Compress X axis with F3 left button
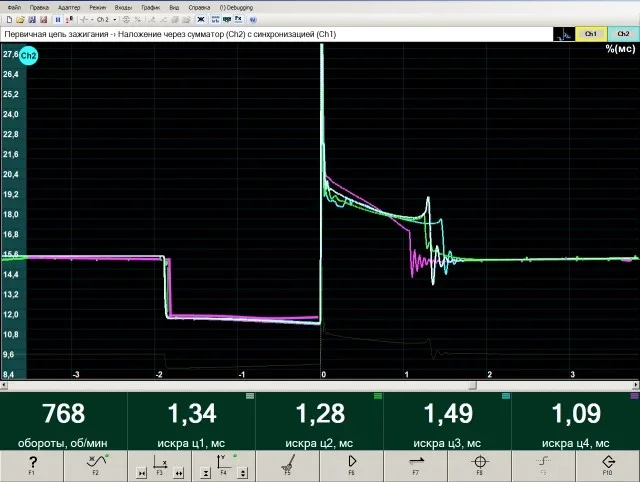This screenshot has width=640, height=482. click(x=142, y=473)
